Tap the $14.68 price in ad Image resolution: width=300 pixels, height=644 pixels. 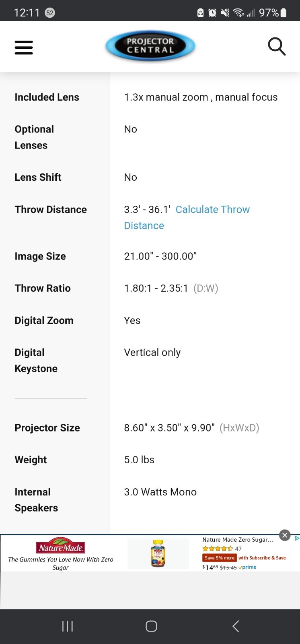[210, 567]
